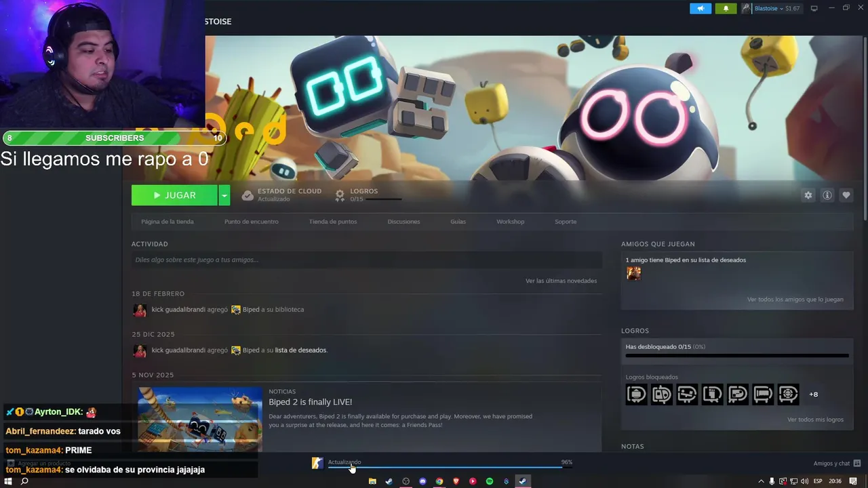Viewport: 868px width, 488px height.
Task: Click the game icon beside Actualizando
Action: (x=317, y=463)
